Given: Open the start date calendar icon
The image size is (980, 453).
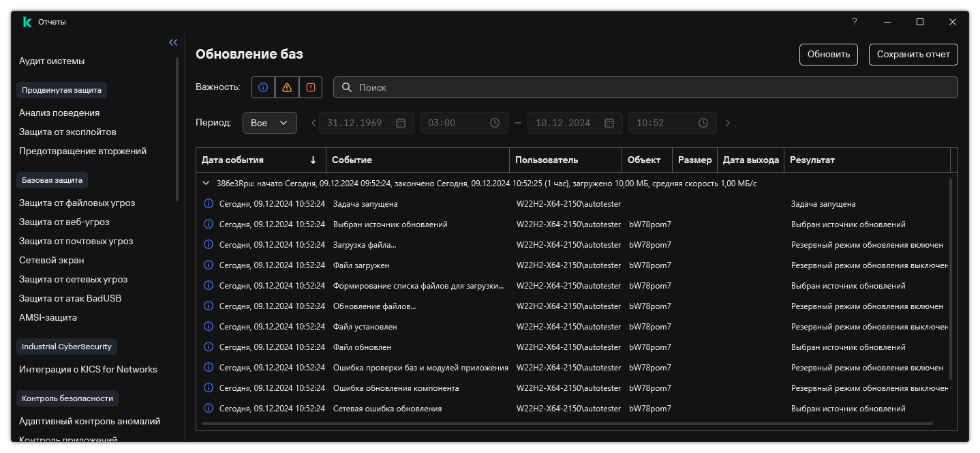Looking at the screenshot, I should tap(401, 123).
